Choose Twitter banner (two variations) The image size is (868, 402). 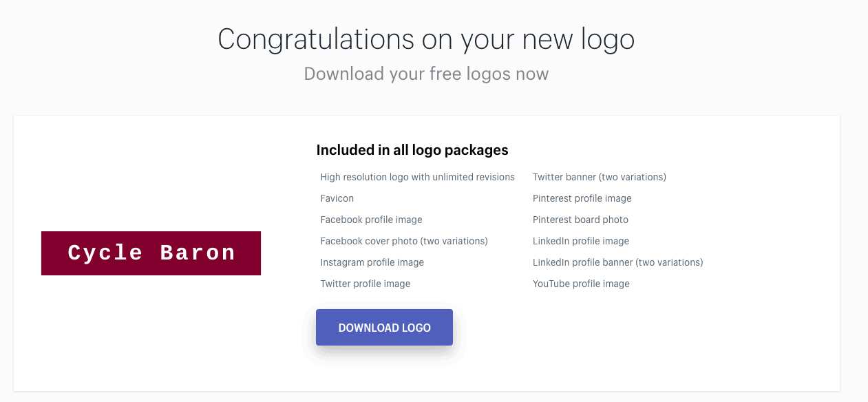(599, 177)
